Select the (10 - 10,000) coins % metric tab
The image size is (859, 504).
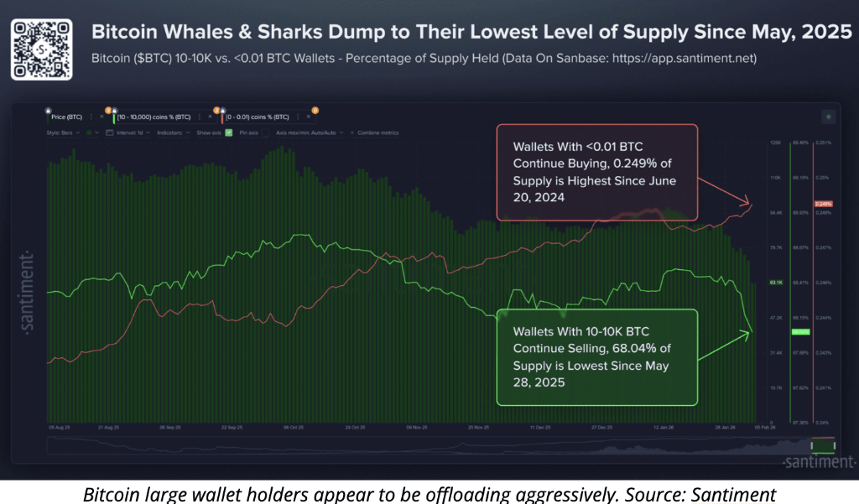click(x=153, y=117)
